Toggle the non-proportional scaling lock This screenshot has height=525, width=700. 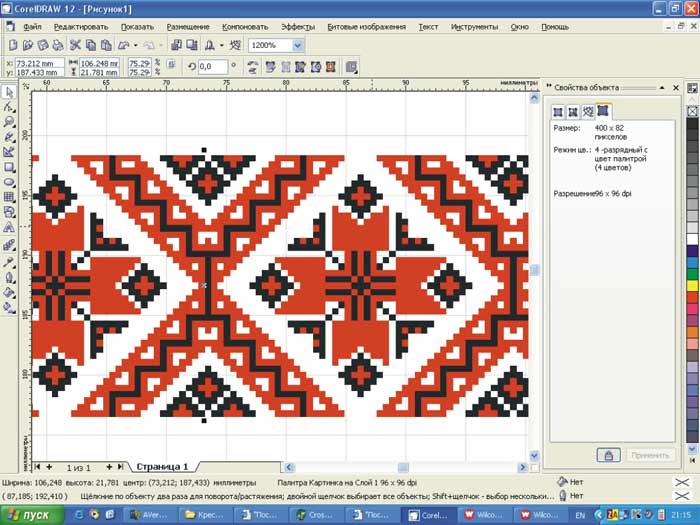coord(173,66)
